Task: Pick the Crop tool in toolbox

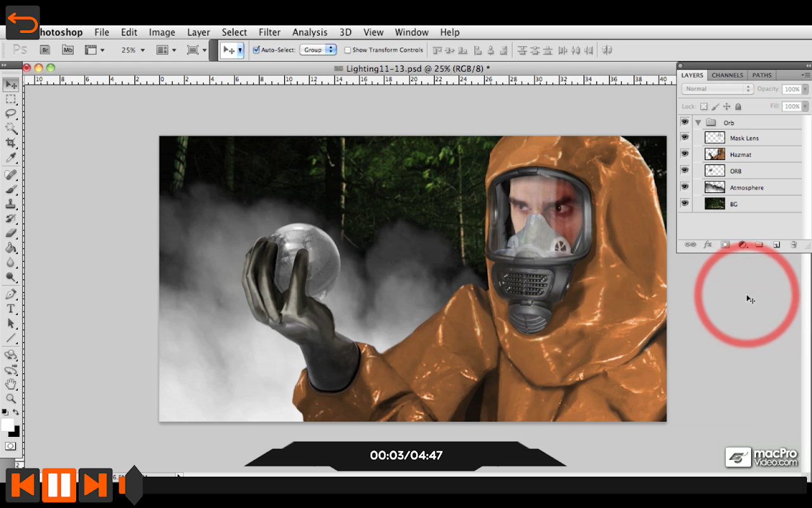Action: (x=11, y=143)
